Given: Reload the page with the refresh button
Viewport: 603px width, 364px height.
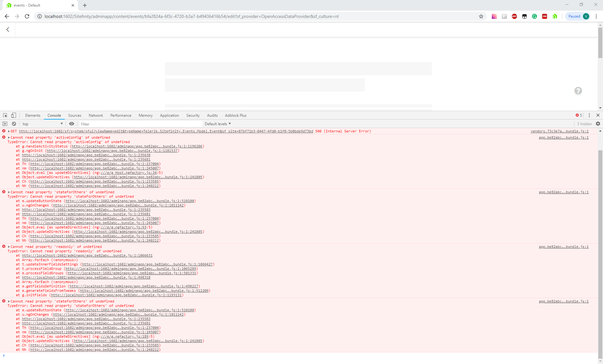Looking at the screenshot, I should [x=27, y=16].
